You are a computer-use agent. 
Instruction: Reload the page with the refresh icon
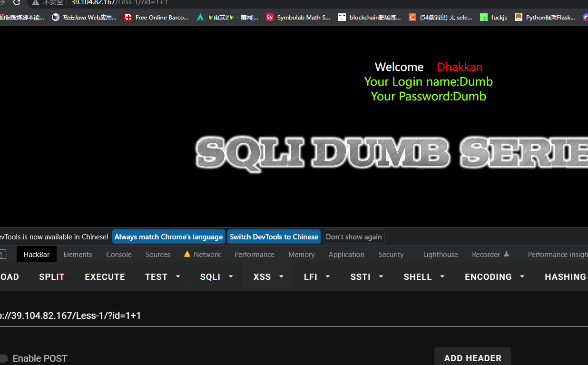[x=17, y=2]
